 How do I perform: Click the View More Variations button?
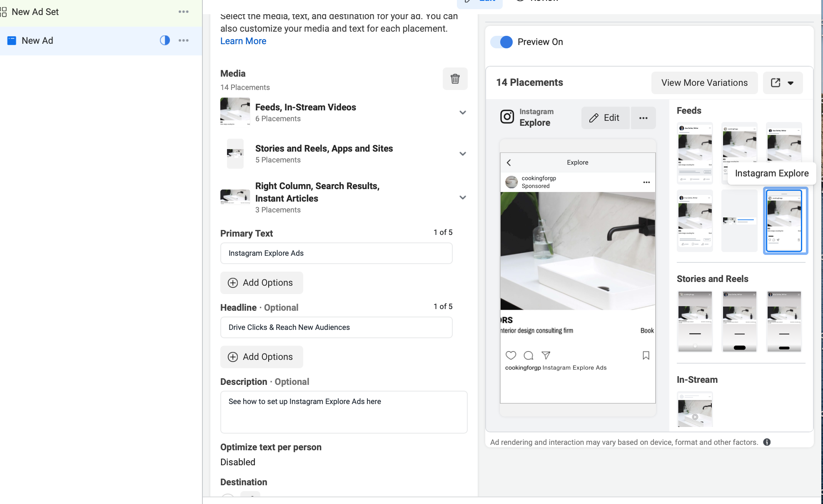[704, 82]
